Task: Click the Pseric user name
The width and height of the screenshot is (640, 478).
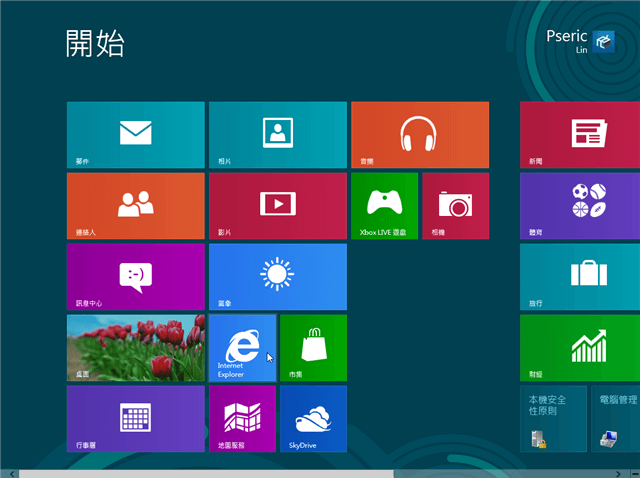Action: pyautogui.click(x=567, y=36)
